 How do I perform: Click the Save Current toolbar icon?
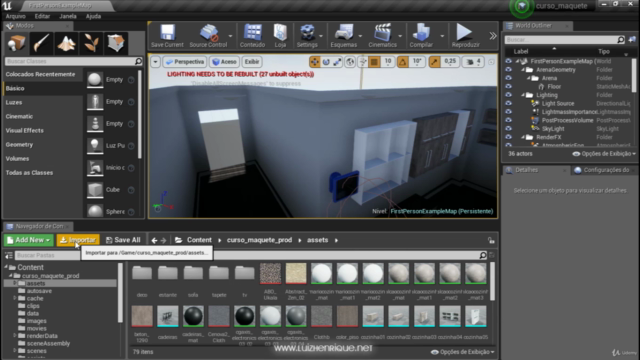tap(167, 36)
